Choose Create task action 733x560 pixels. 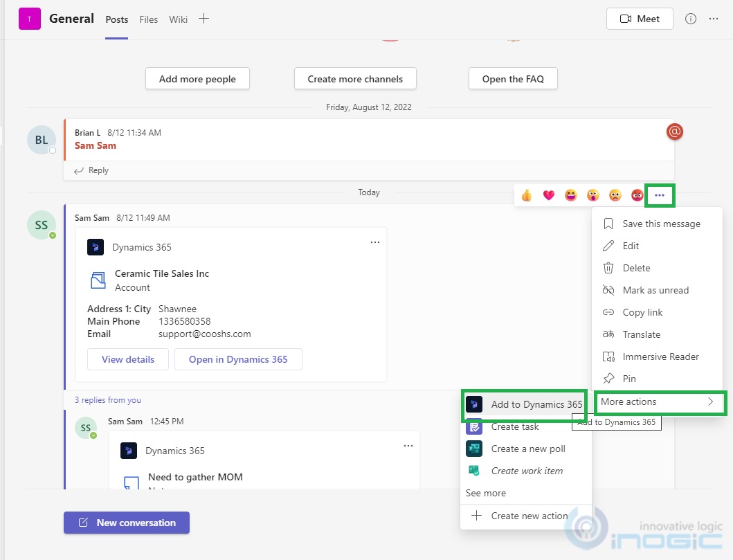point(526,427)
